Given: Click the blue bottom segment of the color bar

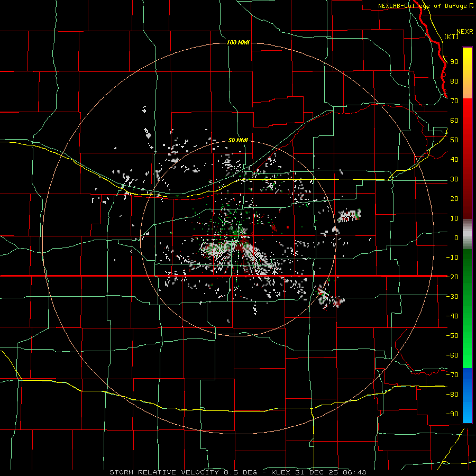Looking at the screenshot, I should coord(467,396).
